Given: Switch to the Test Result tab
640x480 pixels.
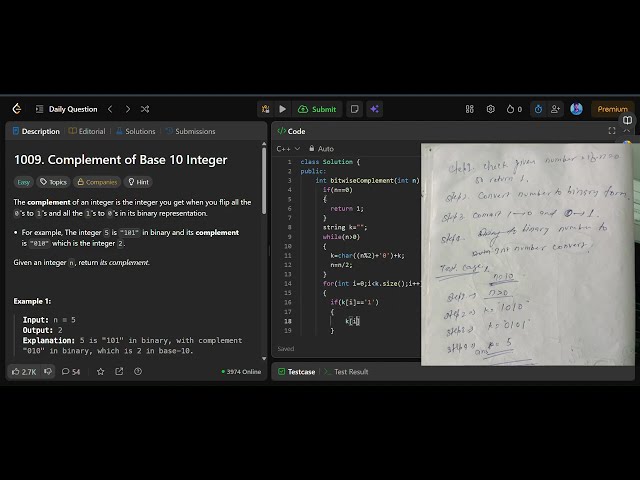Looking at the screenshot, I should (x=347, y=372).
